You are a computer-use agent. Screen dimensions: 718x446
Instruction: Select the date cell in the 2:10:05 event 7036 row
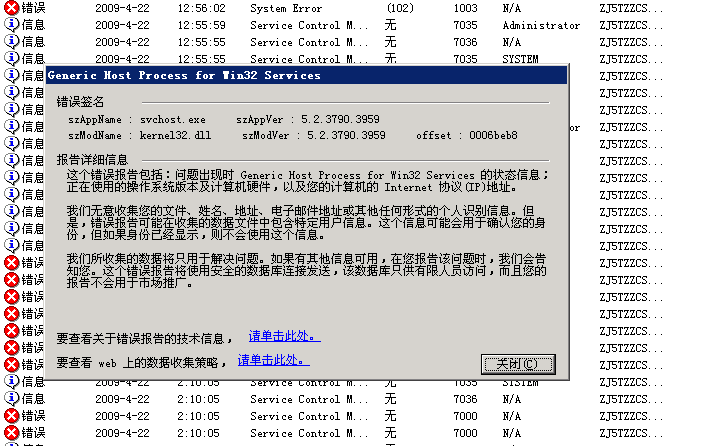(122, 399)
